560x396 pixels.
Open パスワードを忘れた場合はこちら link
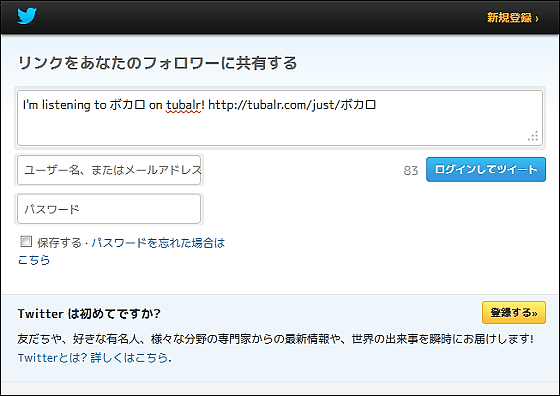(158, 243)
